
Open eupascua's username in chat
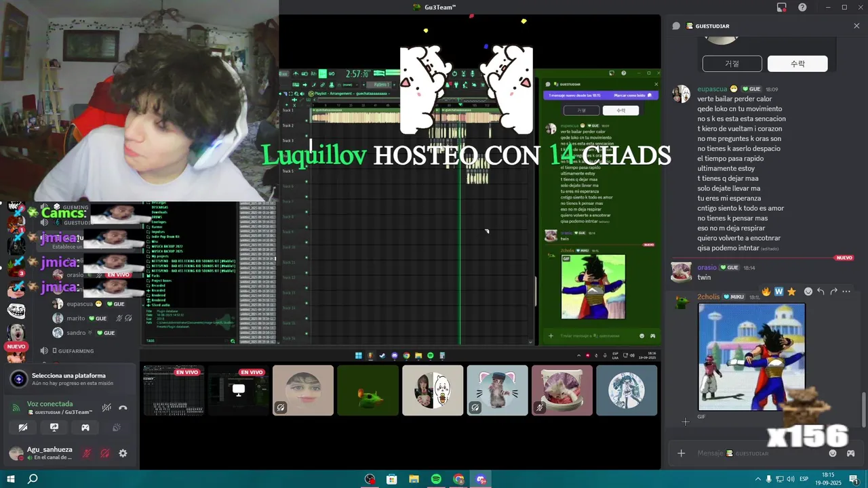(x=711, y=89)
